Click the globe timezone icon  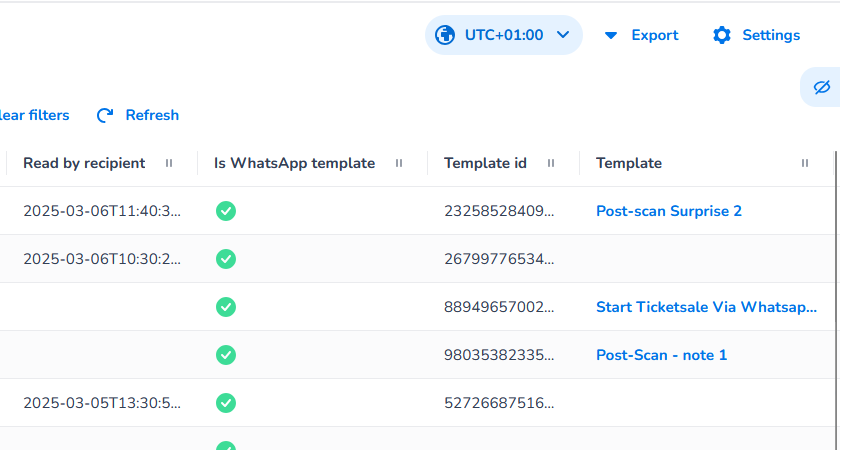[443, 35]
